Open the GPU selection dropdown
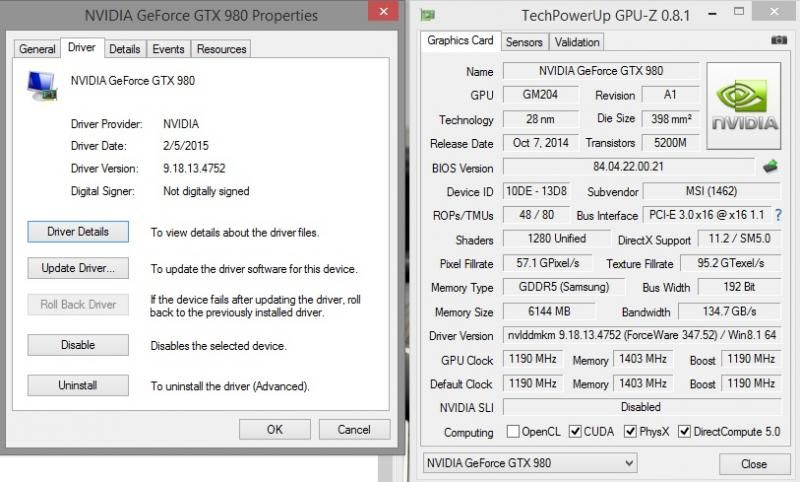800x482 pixels. (530, 463)
